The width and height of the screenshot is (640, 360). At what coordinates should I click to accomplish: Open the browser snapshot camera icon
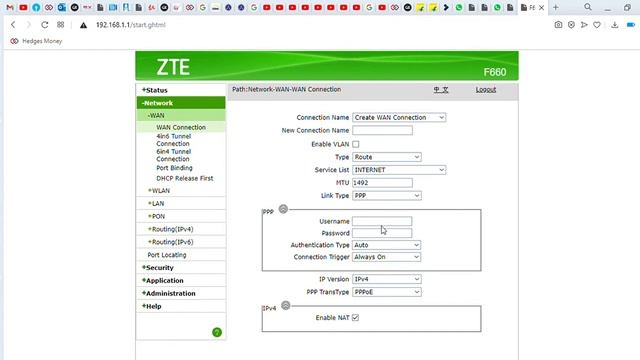pyautogui.click(x=558, y=25)
